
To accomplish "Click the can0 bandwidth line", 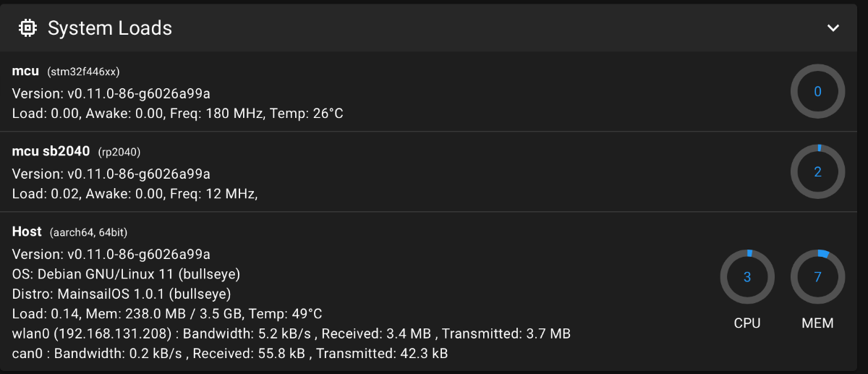I will coord(230,354).
